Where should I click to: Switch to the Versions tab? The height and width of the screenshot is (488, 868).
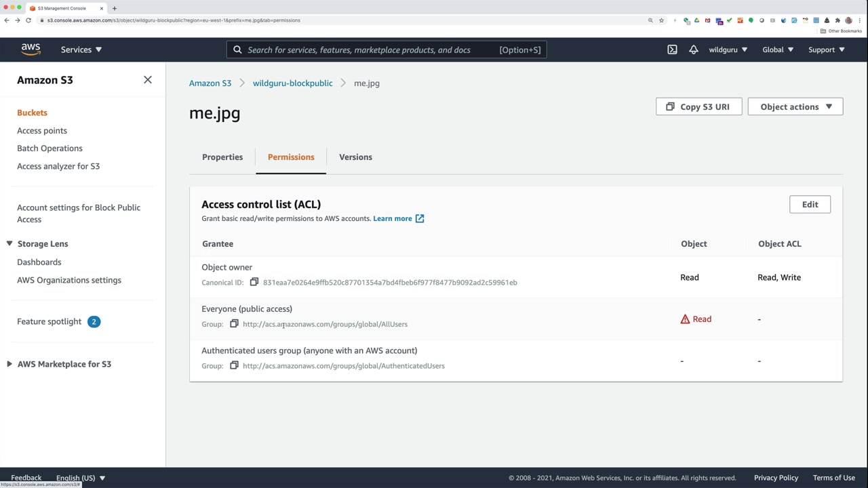click(x=355, y=157)
